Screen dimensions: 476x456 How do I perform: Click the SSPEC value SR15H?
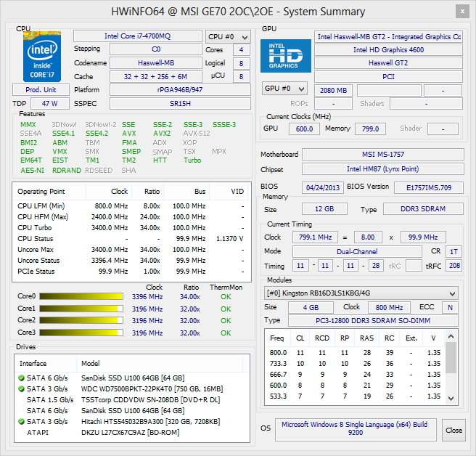tap(180, 104)
